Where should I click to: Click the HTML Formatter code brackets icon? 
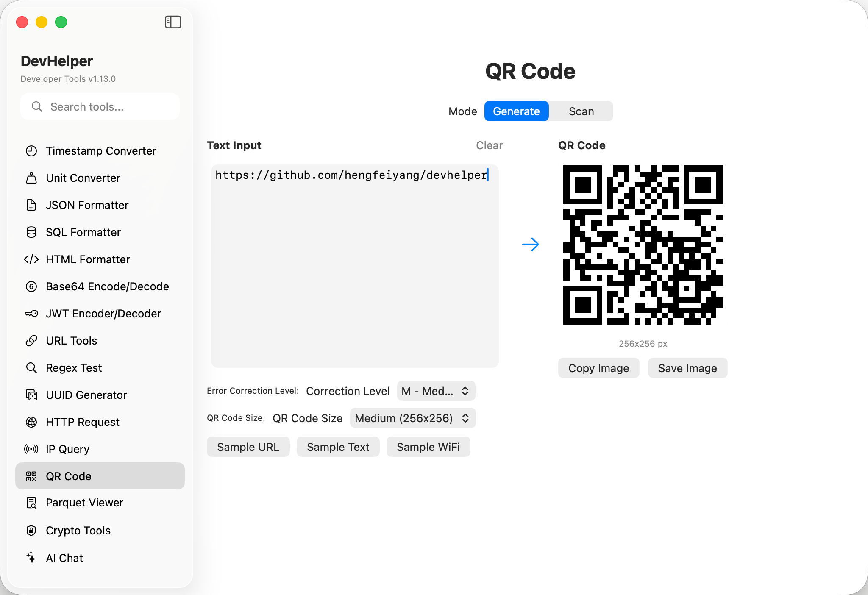(x=31, y=259)
